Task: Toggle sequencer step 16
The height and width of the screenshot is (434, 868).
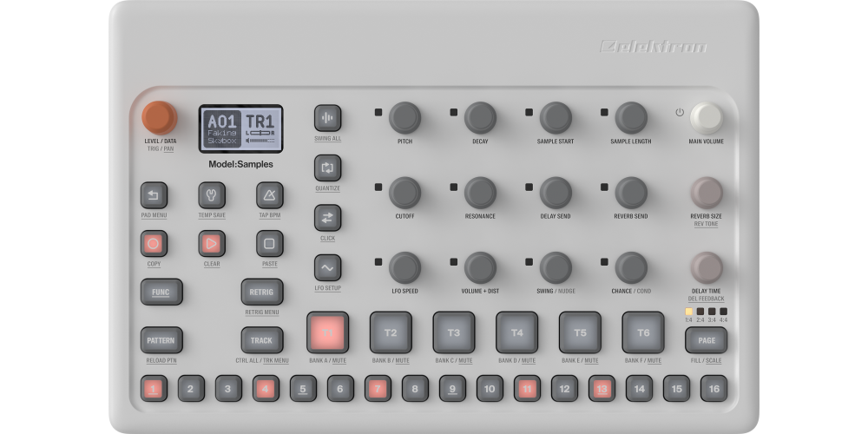Action: [x=713, y=389]
